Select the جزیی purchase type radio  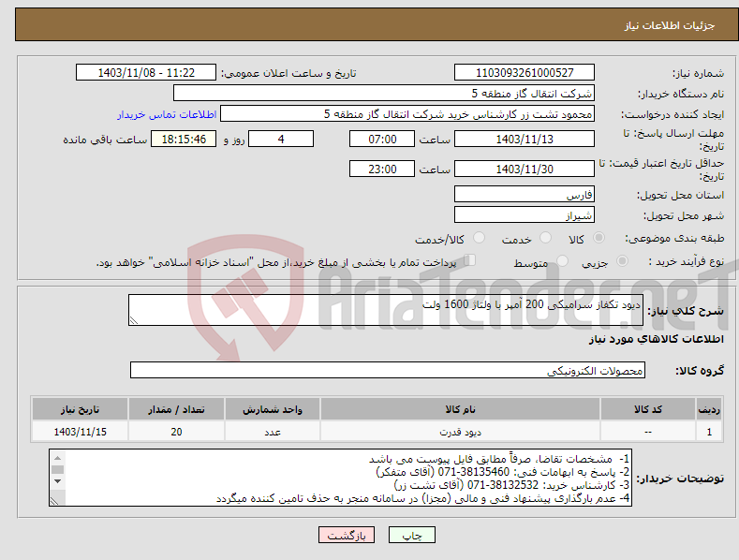point(622,261)
